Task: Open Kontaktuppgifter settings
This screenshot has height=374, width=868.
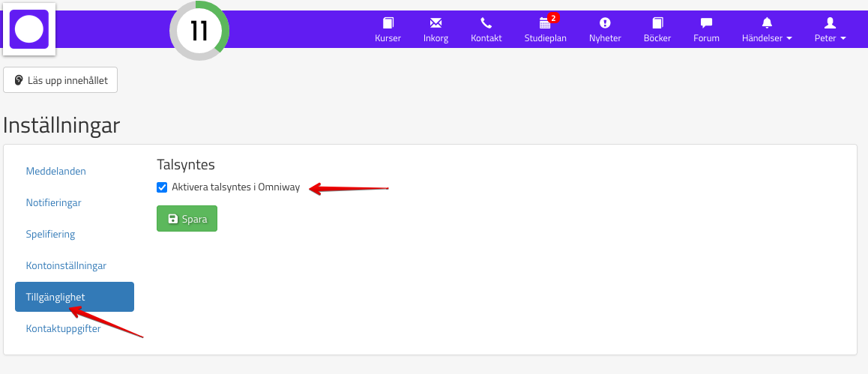Action: (64, 328)
